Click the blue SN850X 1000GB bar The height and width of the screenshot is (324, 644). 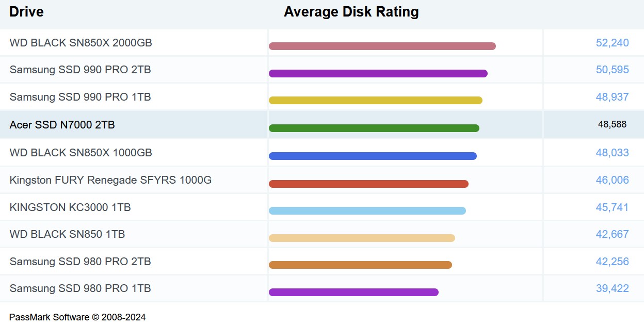coord(373,156)
